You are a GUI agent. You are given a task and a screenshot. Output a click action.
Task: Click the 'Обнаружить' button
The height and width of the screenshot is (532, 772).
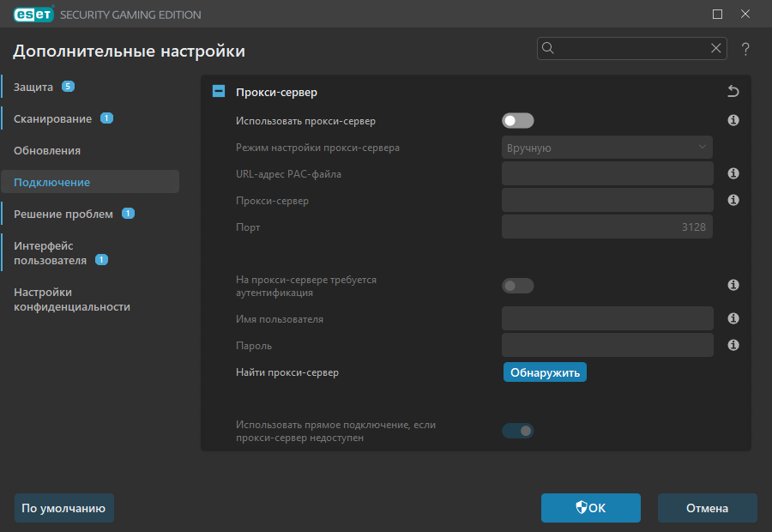click(x=545, y=372)
